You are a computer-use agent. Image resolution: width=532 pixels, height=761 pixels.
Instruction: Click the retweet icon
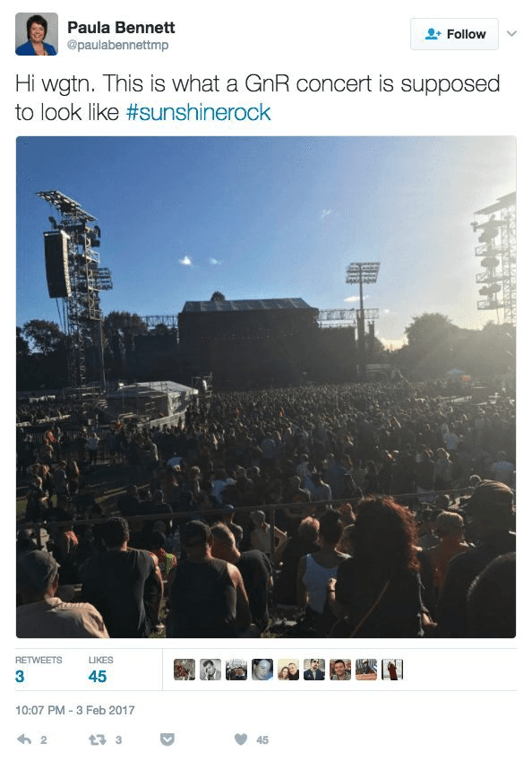click(x=97, y=739)
